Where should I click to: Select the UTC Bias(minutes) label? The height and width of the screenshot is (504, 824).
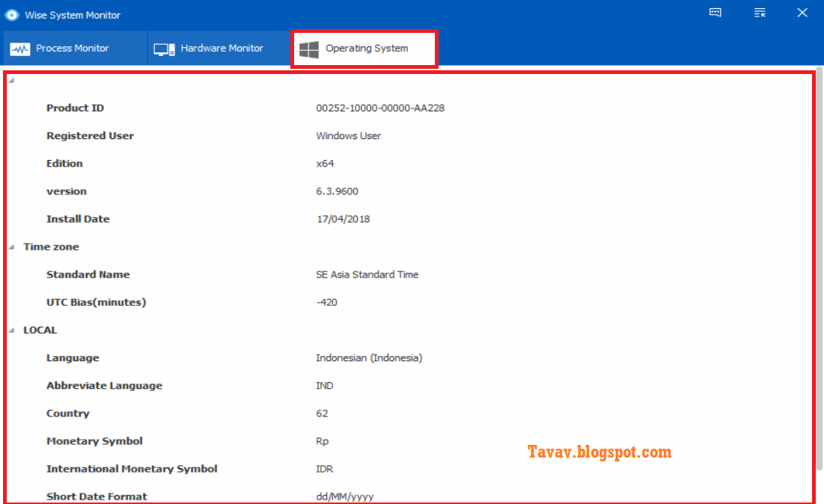click(96, 302)
